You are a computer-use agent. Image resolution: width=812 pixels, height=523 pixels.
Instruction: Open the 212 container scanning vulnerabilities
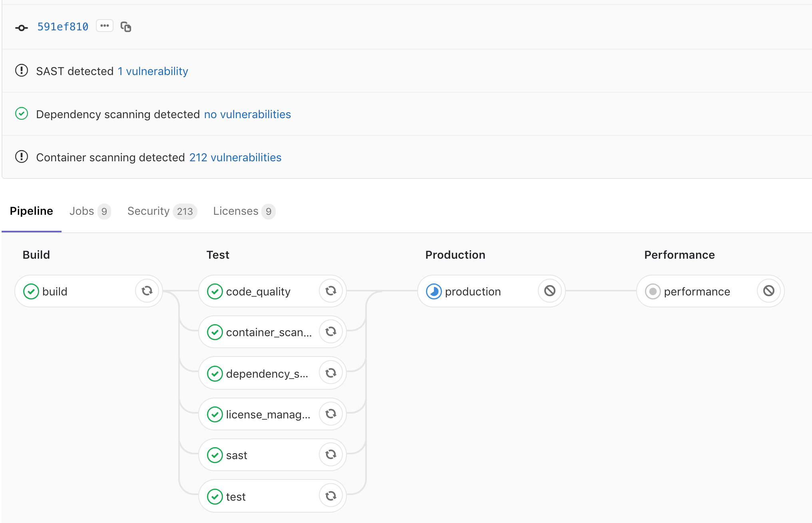(235, 157)
